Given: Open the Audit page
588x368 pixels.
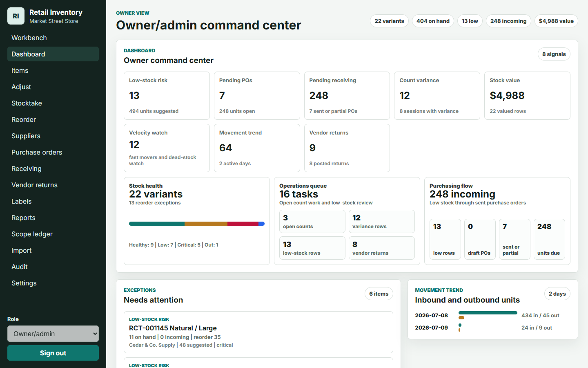Looking at the screenshot, I should (x=53, y=267).
